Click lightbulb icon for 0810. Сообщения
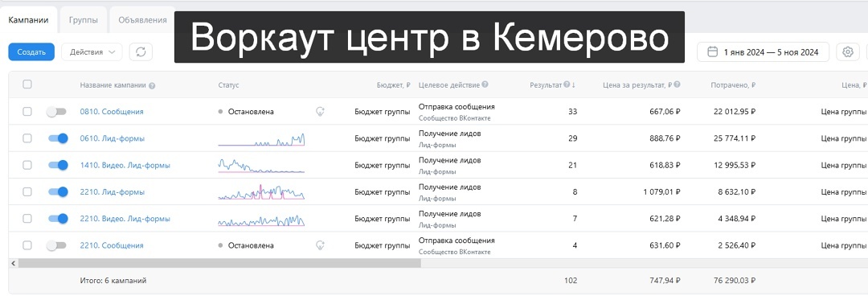This screenshot has width=868, height=296. 319,112
